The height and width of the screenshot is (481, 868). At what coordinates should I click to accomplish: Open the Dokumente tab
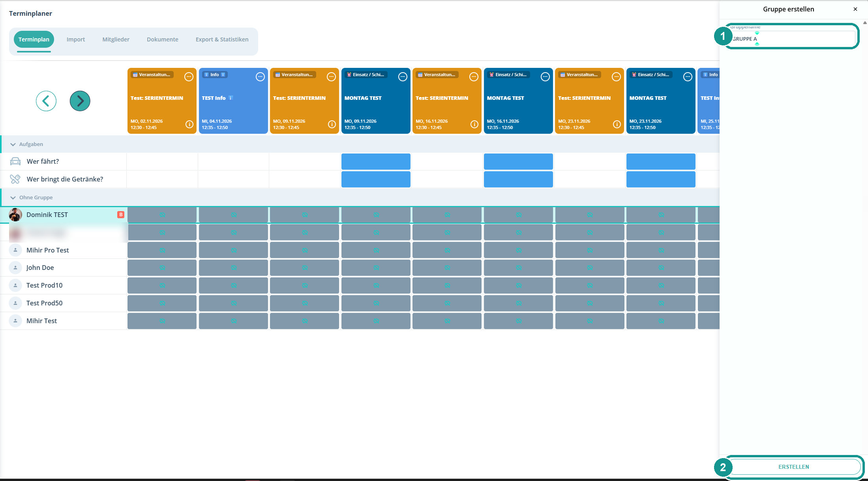(163, 39)
